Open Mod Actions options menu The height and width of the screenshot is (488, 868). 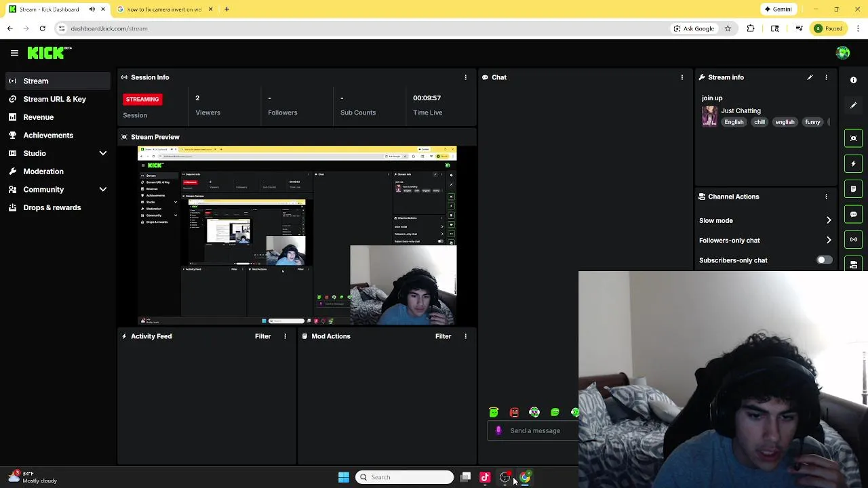[x=465, y=336]
